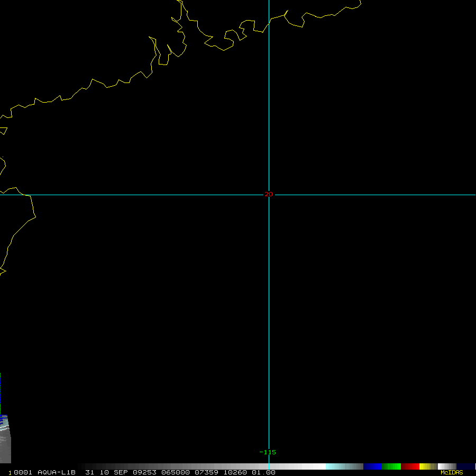Select the blue segment of the color bar
476x476 pixels.
pos(372,466)
